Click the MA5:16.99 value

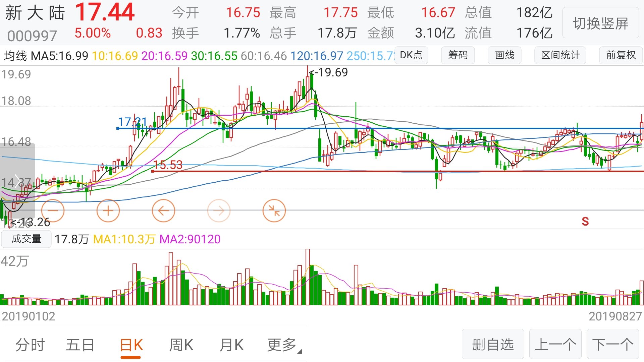pyautogui.click(x=59, y=56)
